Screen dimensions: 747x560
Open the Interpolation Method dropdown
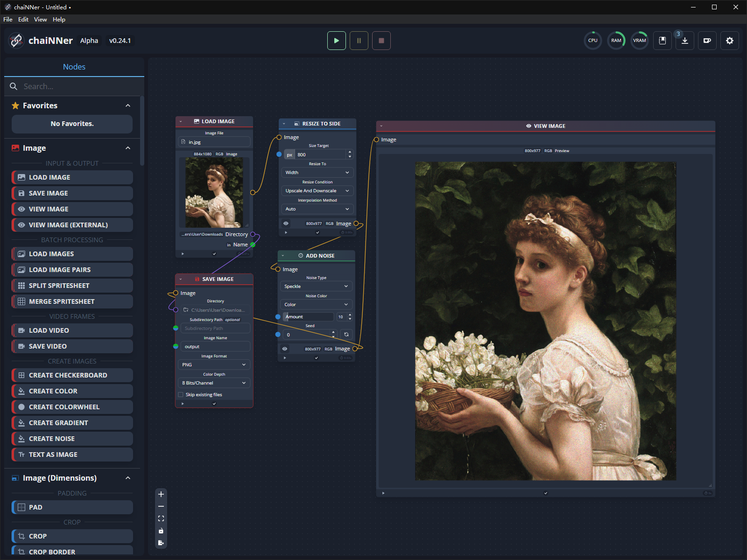[317, 209]
